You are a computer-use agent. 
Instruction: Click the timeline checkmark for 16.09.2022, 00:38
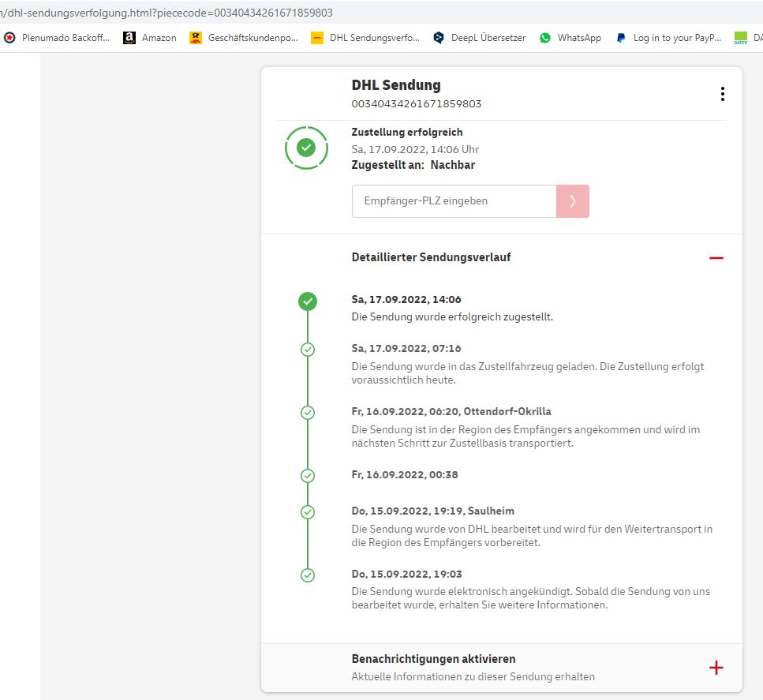308,476
